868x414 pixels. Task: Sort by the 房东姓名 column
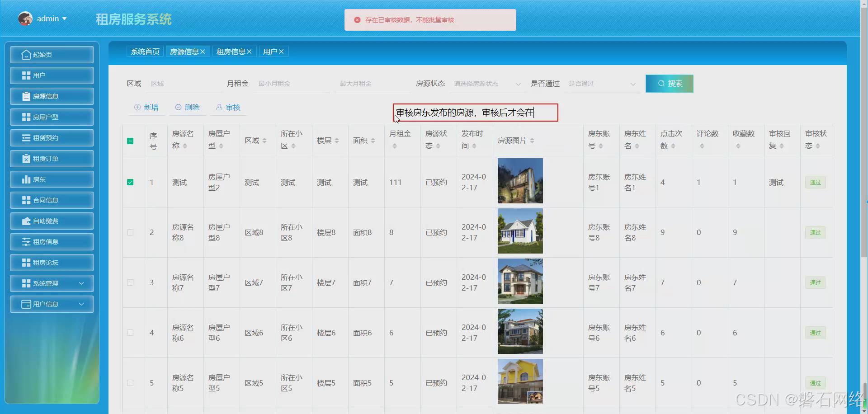pos(637,146)
